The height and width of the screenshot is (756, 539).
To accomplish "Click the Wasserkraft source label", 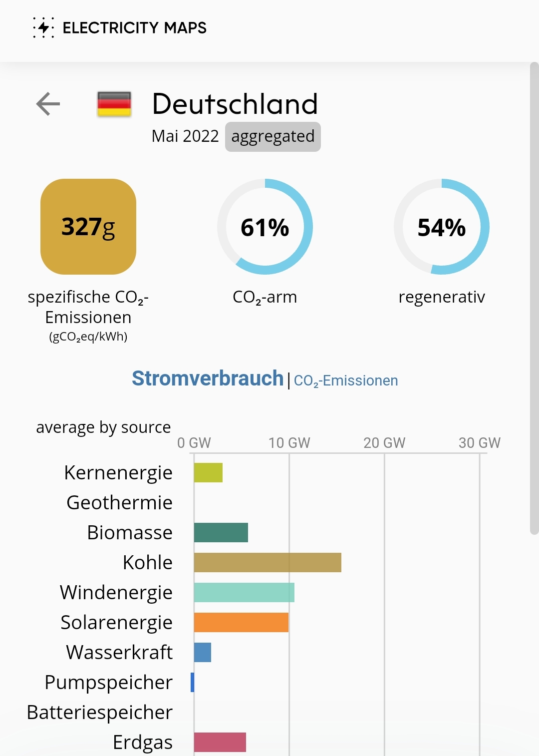I will tap(118, 652).
